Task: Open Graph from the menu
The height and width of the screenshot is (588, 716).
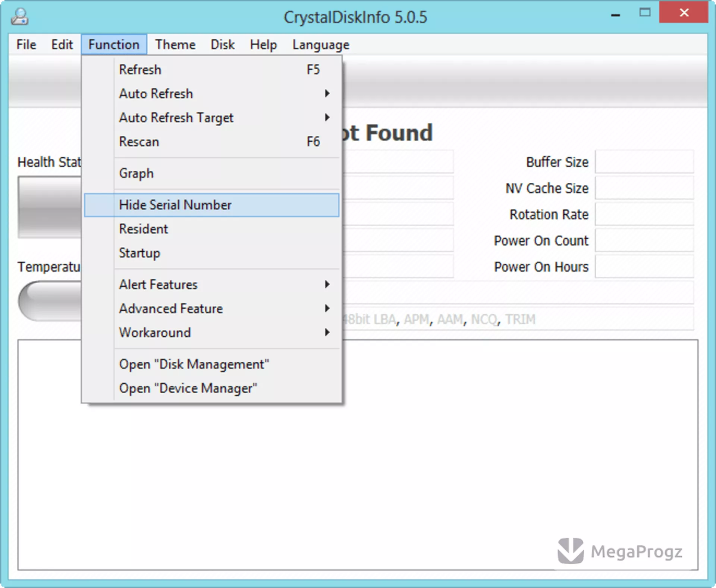Action: (x=211, y=173)
